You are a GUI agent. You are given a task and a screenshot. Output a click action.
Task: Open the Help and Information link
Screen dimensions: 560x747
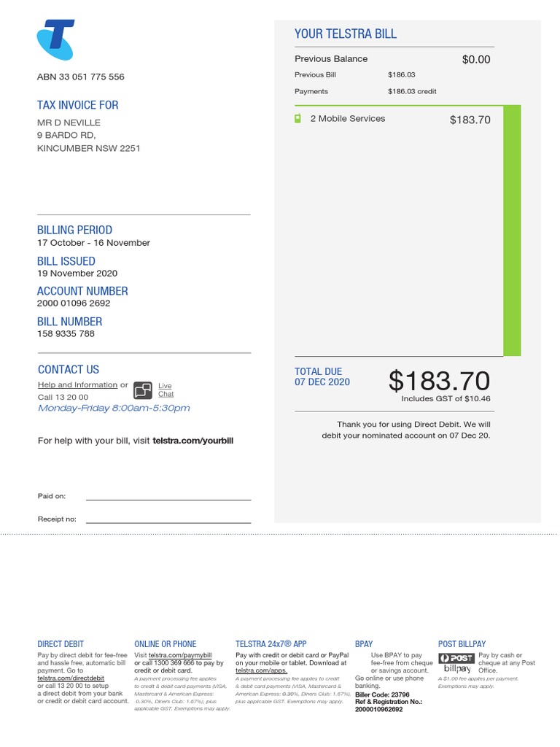pos(77,385)
